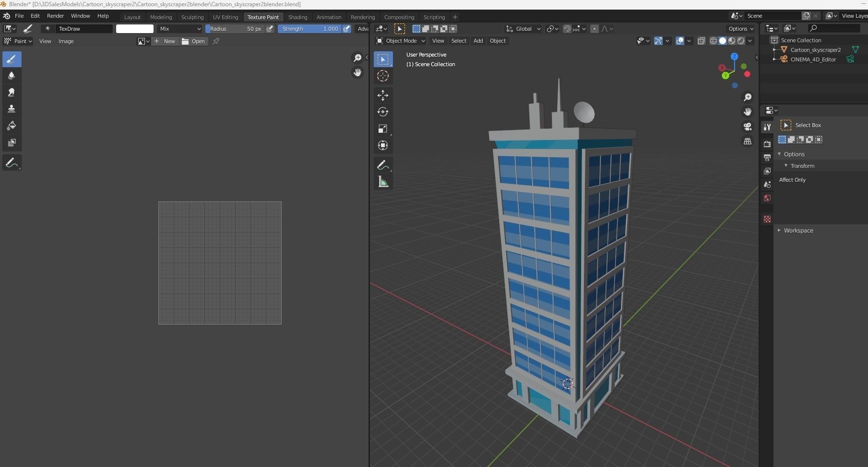Open the image browse dropdown
Viewport: 868px width, 467px height.
click(x=143, y=41)
